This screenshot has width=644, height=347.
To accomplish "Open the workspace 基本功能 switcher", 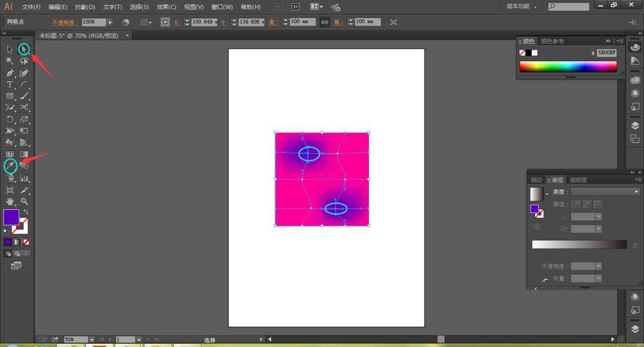I will (x=522, y=6).
